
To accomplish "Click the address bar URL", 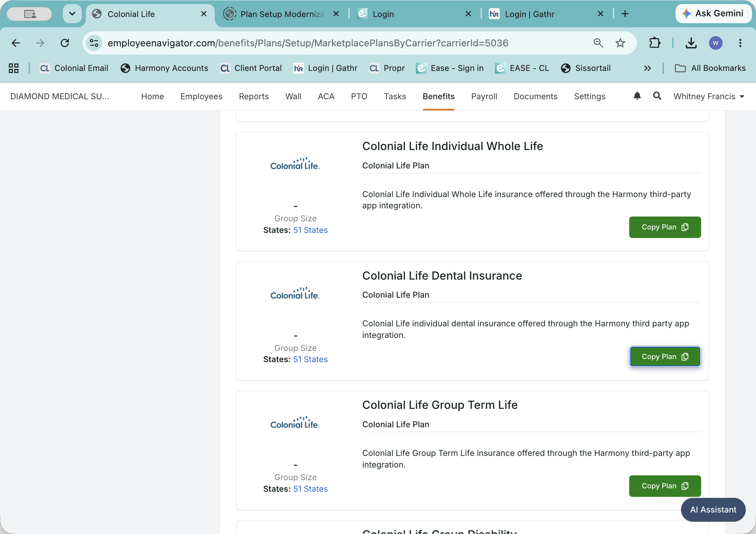I will click(308, 43).
